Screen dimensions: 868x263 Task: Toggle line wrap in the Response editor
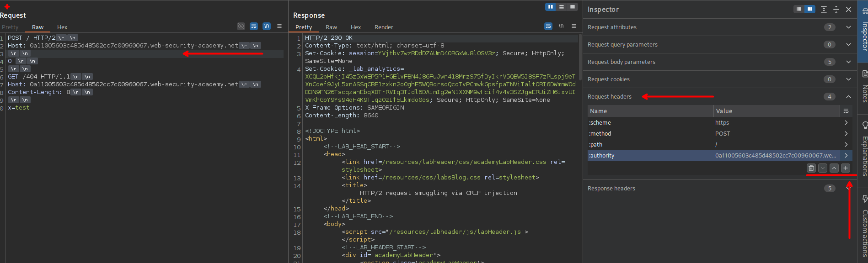(x=548, y=26)
